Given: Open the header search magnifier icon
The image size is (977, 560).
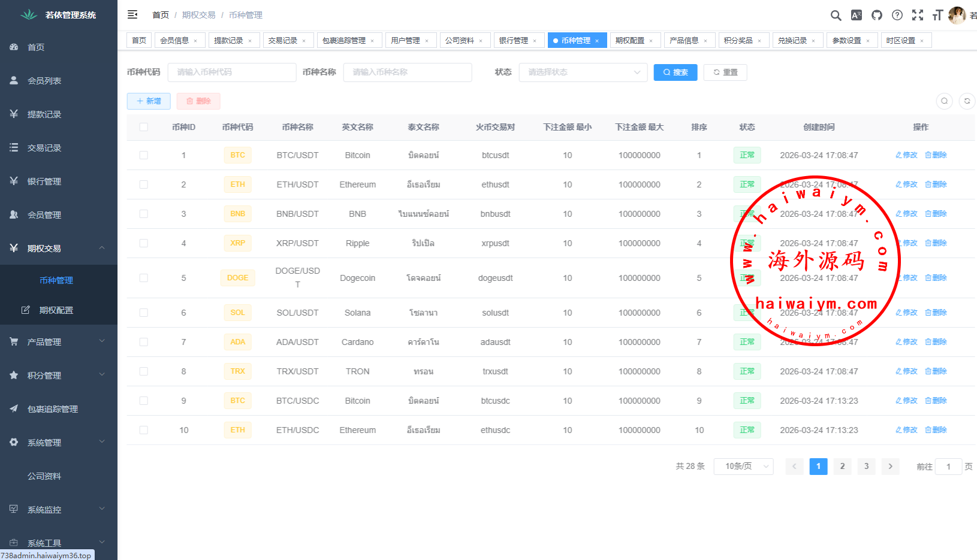Looking at the screenshot, I should [836, 15].
